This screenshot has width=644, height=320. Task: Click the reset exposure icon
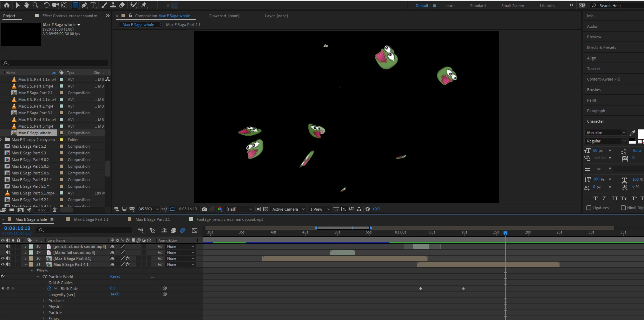point(368,209)
